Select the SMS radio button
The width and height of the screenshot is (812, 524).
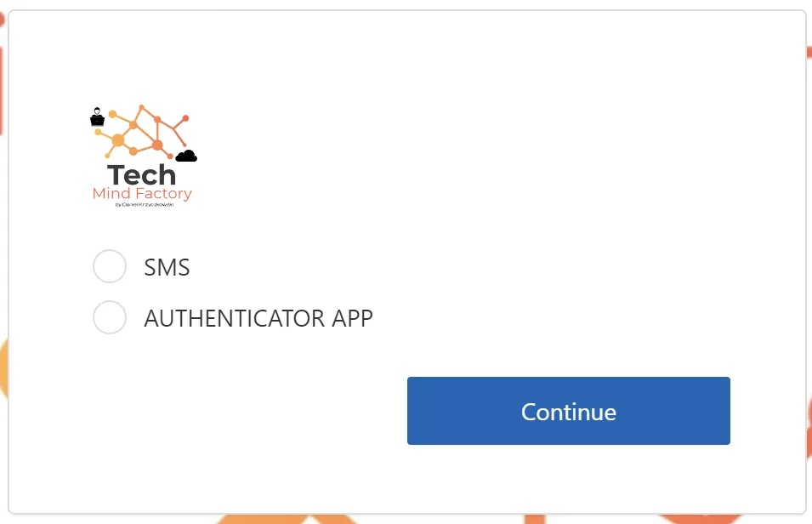coord(110,266)
